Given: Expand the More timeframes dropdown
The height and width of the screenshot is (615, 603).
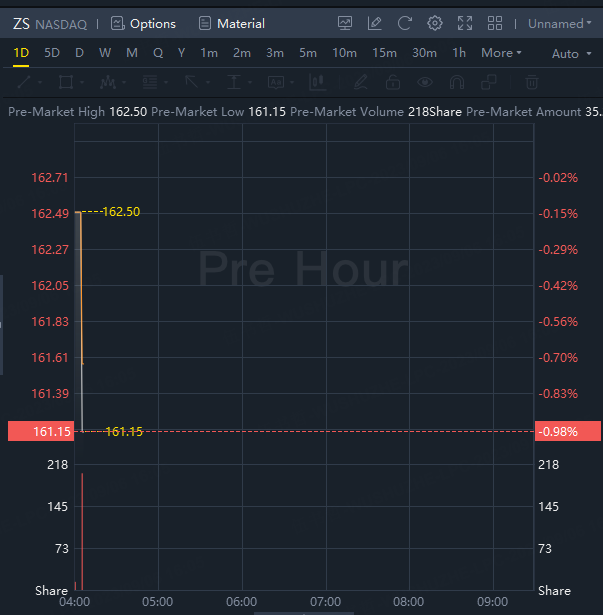Looking at the screenshot, I should tap(501, 53).
